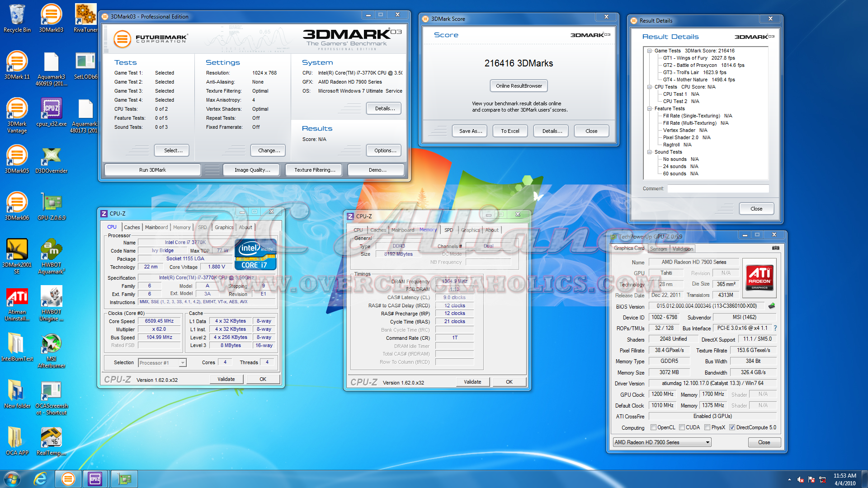Click the Bus Interface question mark icon

[775, 328]
